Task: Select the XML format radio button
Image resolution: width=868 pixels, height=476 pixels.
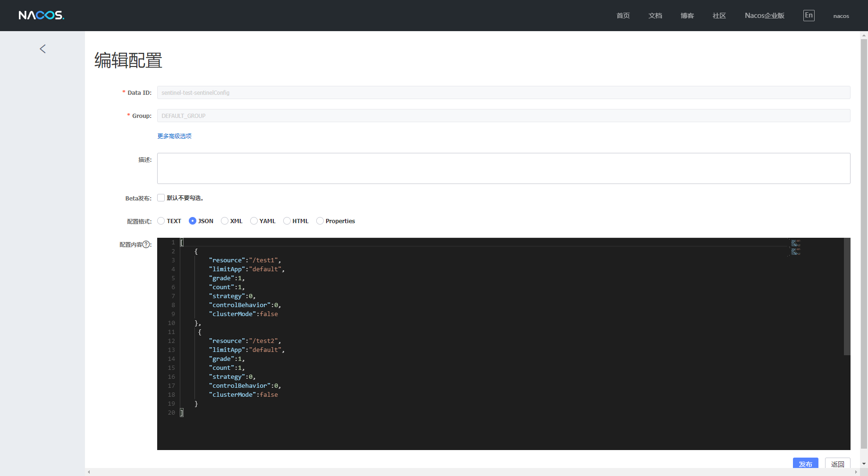Action: point(225,221)
